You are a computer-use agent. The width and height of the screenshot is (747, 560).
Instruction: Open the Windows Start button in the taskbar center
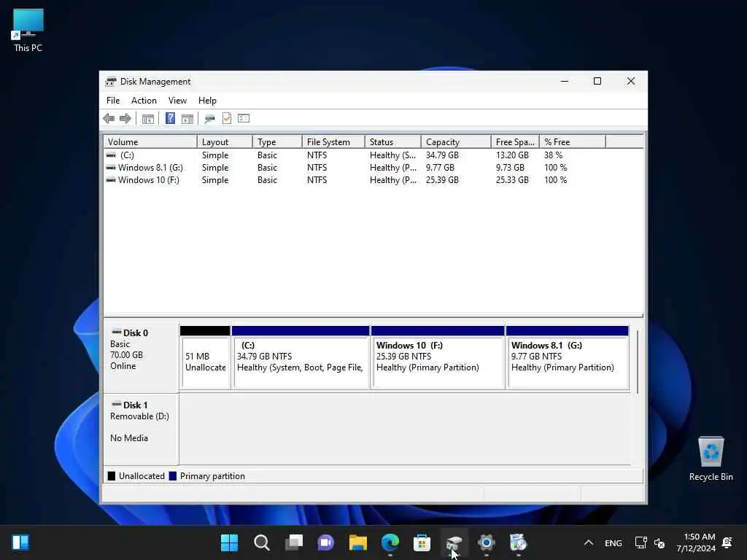point(229,542)
